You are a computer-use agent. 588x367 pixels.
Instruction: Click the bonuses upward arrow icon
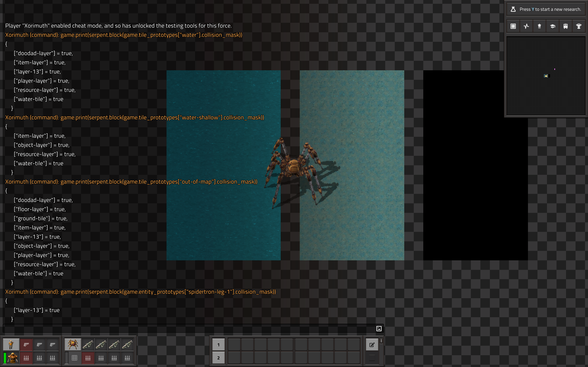(x=539, y=26)
